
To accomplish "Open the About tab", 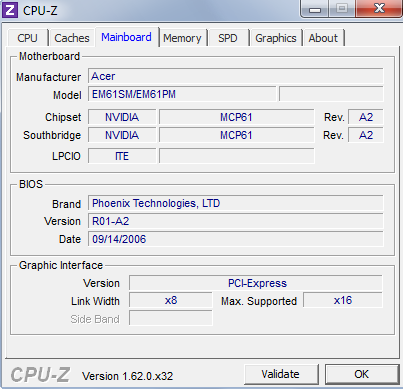I will click(323, 38).
